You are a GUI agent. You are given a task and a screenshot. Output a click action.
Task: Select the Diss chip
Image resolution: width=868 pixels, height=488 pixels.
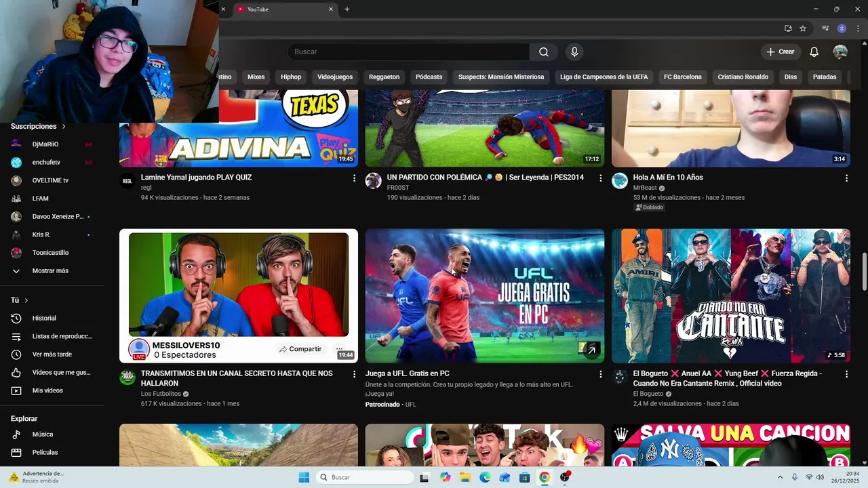coord(791,77)
